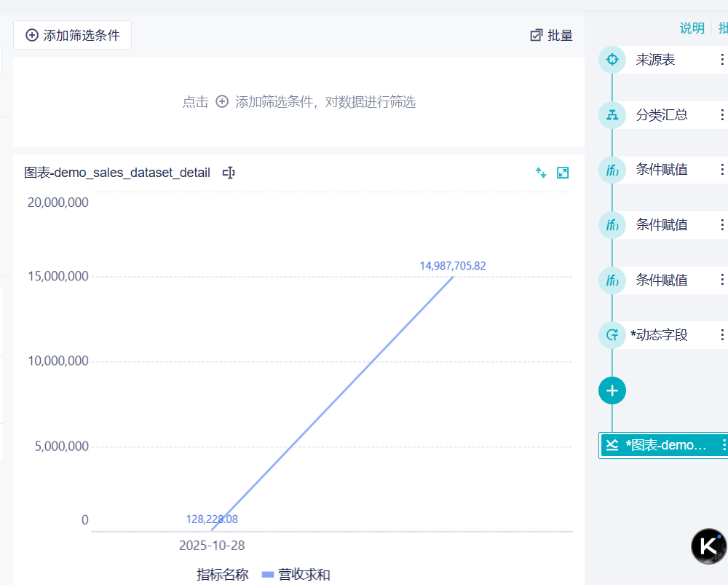Click the 来源表 target icon
The width and height of the screenshot is (728, 585).
click(x=612, y=60)
